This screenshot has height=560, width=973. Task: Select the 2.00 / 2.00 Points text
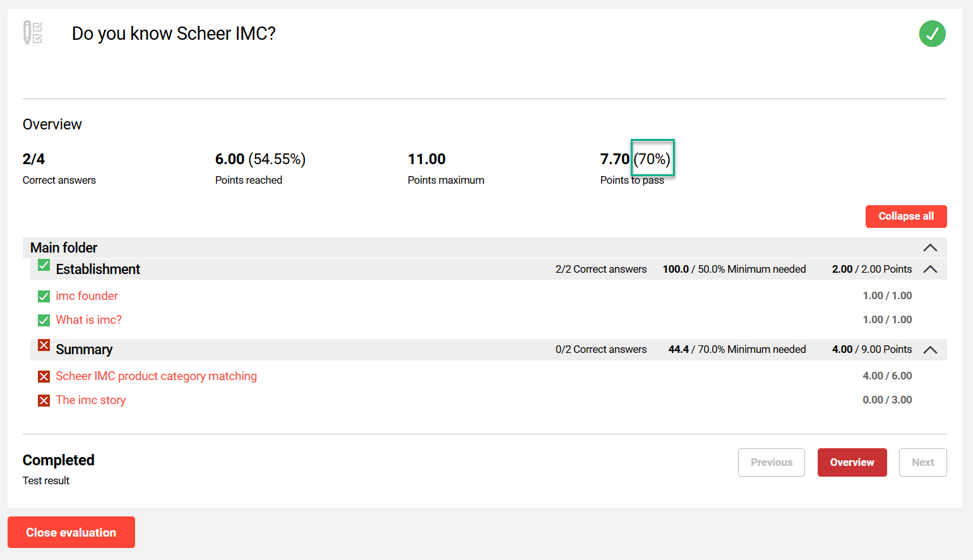[872, 269]
